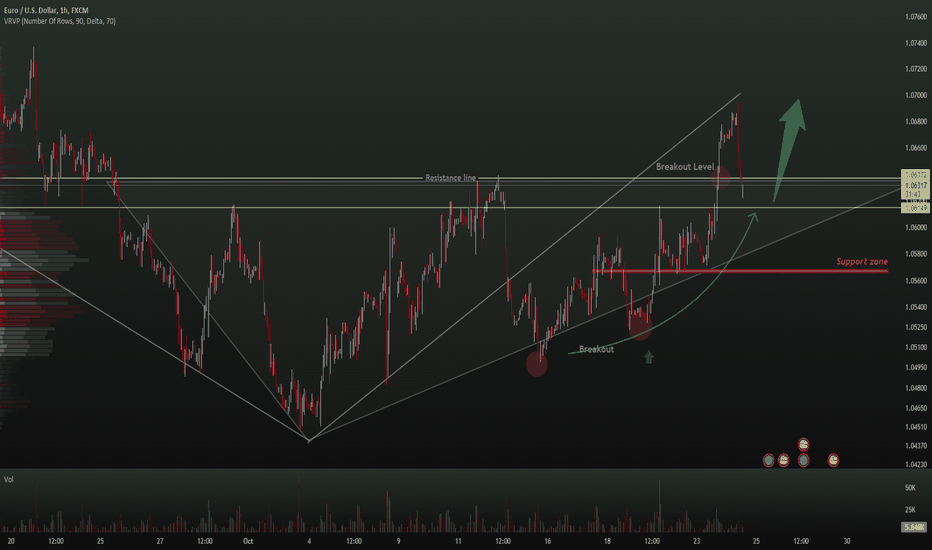Viewport: 932px width, 550px height.
Task: Click the 50K volume scale label
Action: (x=910, y=488)
